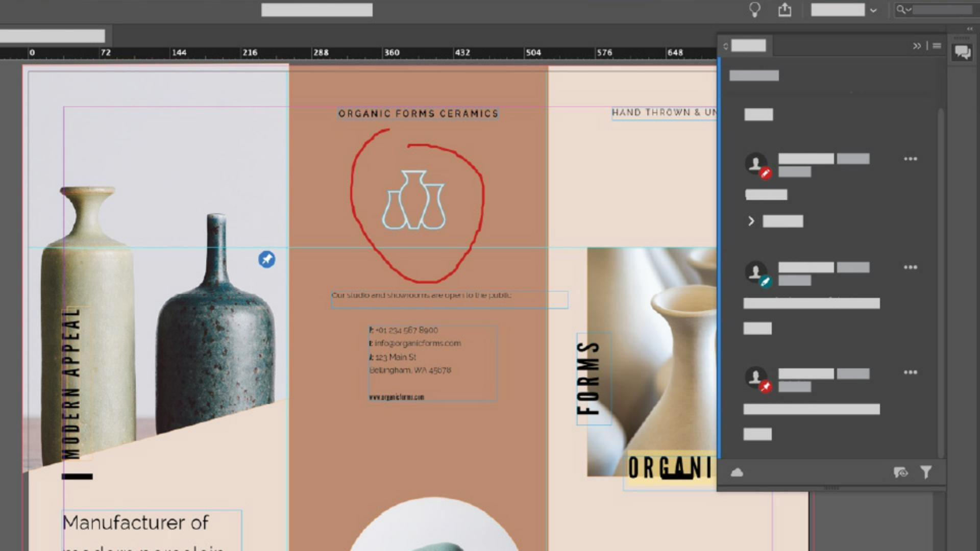Viewport: 980px width, 551px height.
Task: Click the blue pin annotation marker on the canvas
Action: [266, 259]
